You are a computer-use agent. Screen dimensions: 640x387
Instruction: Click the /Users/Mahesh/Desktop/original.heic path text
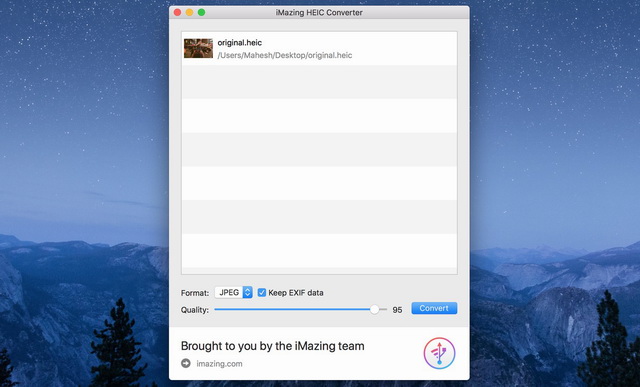point(284,55)
